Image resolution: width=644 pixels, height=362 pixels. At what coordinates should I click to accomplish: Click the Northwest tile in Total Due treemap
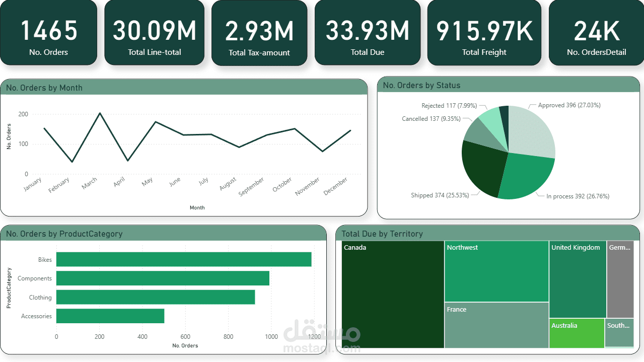pos(496,271)
